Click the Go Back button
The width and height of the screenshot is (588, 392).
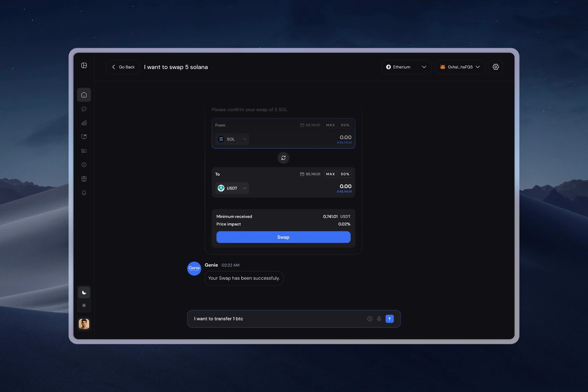123,67
